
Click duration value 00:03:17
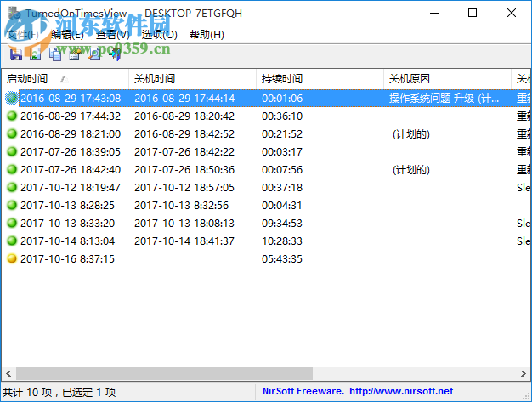click(x=282, y=151)
